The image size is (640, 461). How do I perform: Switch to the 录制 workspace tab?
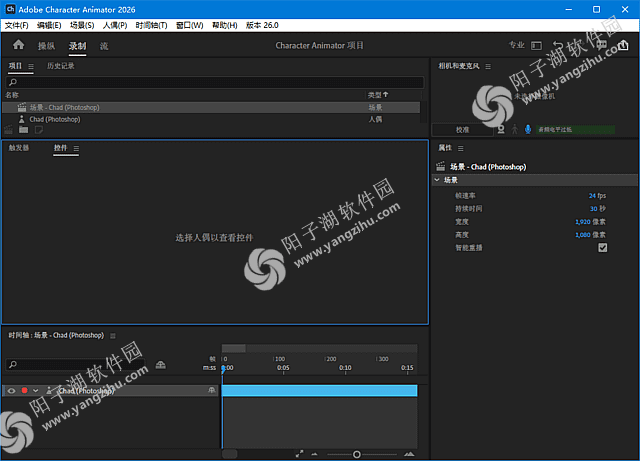click(x=77, y=46)
